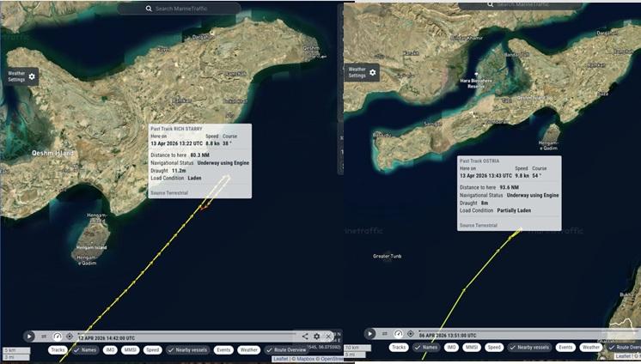The height and width of the screenshot is (364, 641).
Task: Open playback speed gauge in right map
Action: [398, 334]
